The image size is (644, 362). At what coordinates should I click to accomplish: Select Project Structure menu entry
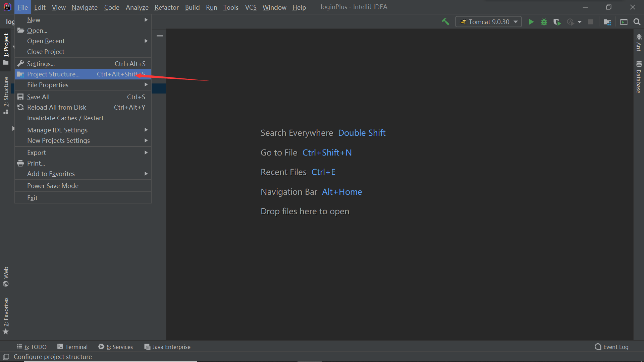[54, 74]
